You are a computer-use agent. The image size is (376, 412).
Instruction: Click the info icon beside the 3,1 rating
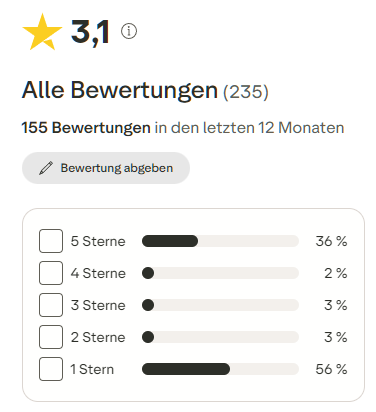129,31
